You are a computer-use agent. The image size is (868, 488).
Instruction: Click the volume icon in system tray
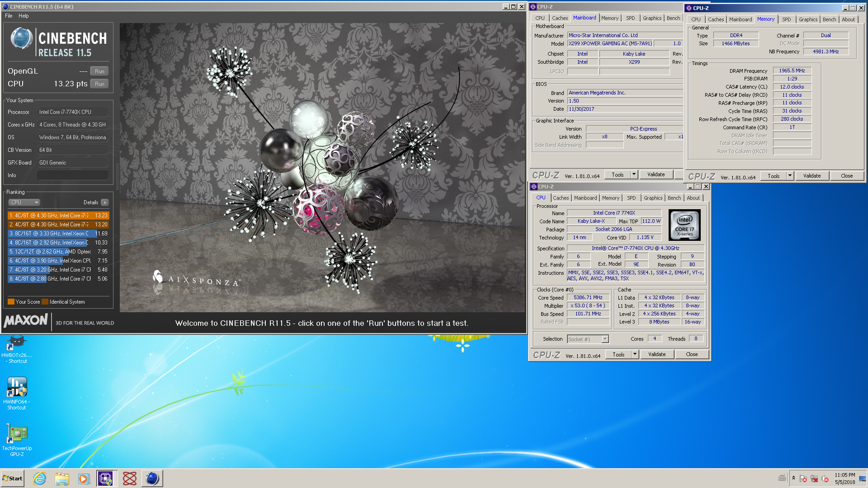tap(825, 479)
